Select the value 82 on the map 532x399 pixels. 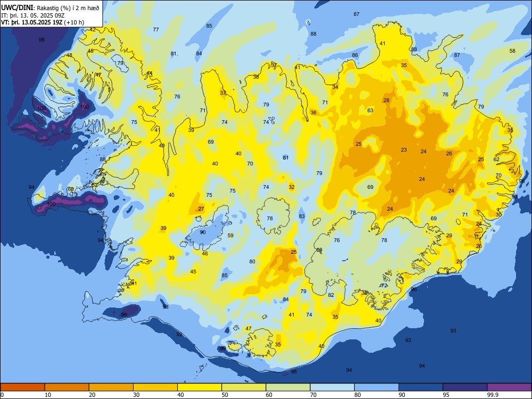point(331,295)
